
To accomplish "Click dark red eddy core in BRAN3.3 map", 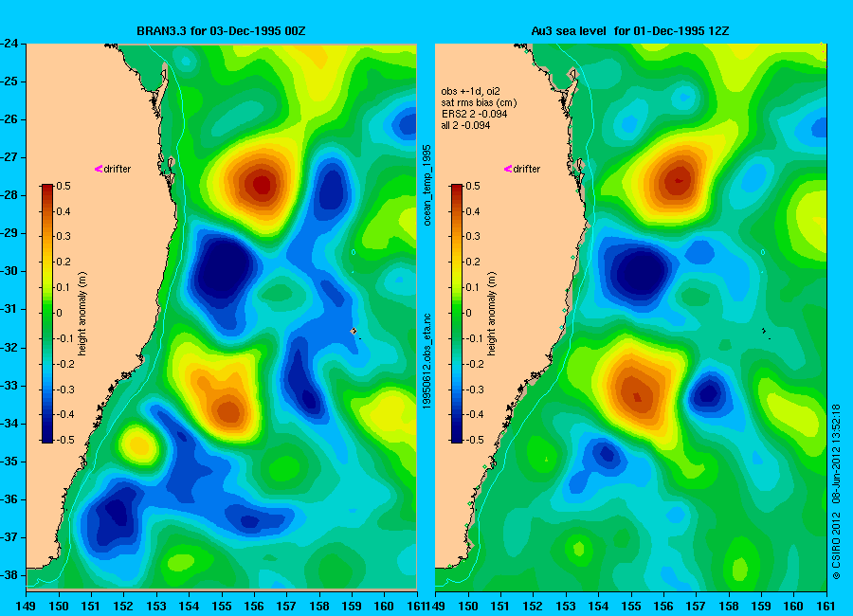I will [262, 185].
